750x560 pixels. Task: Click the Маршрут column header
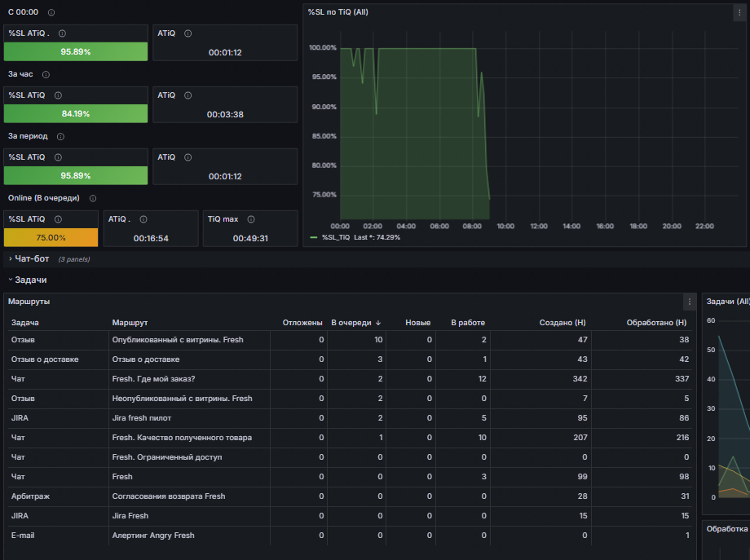[x=130, y=323]
